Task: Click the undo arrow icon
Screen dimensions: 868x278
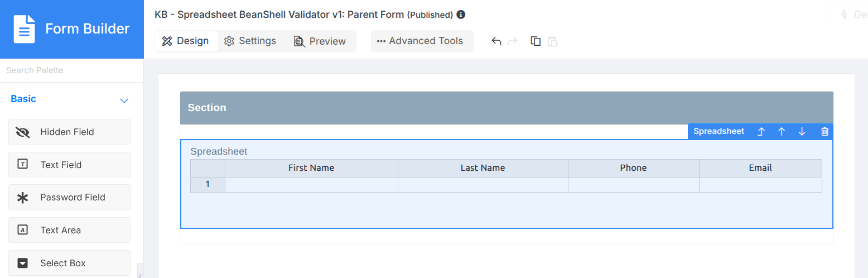Action: pyautogui.click(x=496, y=41)
